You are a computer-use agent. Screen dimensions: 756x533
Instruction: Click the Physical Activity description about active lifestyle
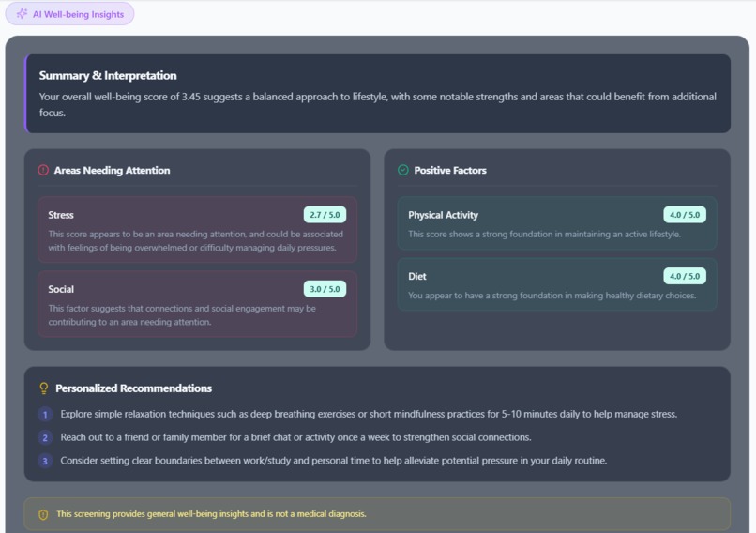pos(544,235)
